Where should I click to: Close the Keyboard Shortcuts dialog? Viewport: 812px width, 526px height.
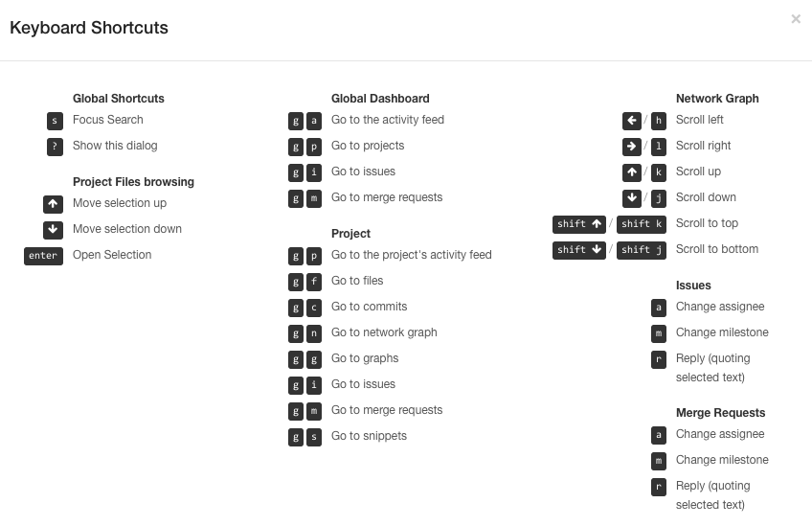click(796, 19)
